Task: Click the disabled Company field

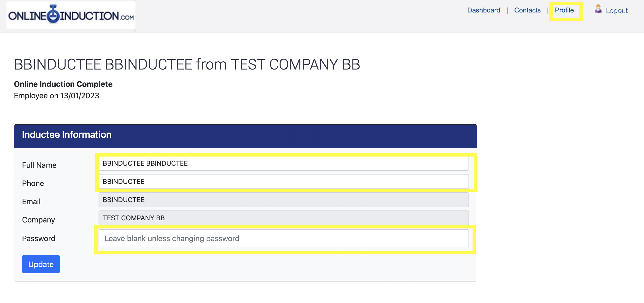Action: tap(283, 218)
